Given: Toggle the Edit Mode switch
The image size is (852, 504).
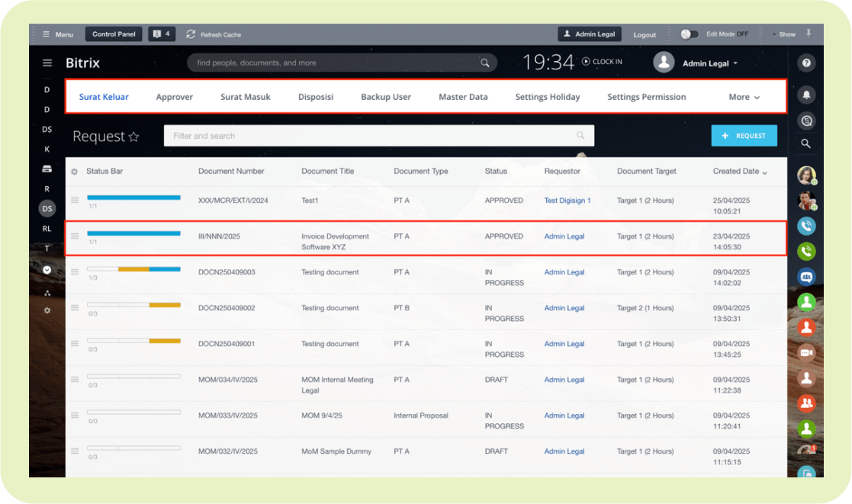Looking at the screenshot, I should [689, 34].
